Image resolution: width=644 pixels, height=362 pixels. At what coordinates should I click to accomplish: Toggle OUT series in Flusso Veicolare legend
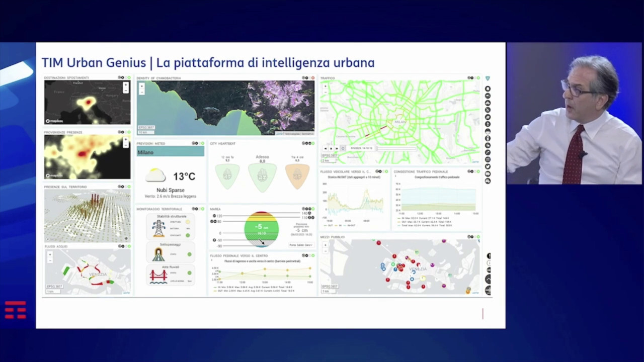(x=330, y=225)
